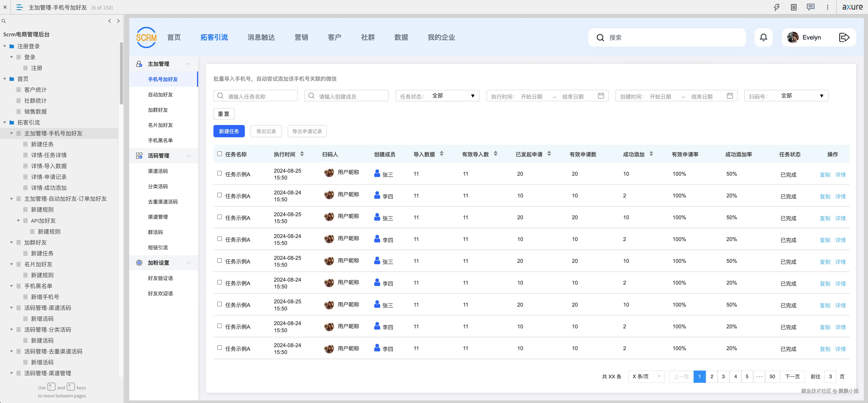Check the last table row checkbox
Viewport: 868px width, 403px height.
219,348
